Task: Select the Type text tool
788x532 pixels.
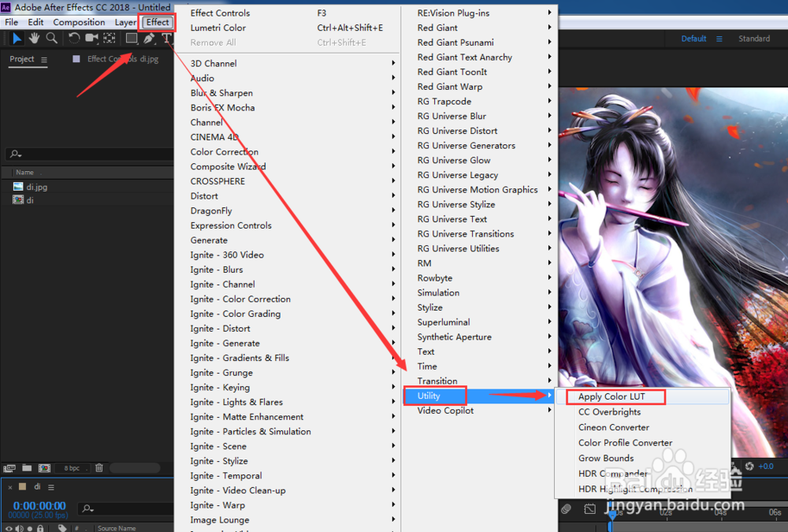Action: point(166,38)
